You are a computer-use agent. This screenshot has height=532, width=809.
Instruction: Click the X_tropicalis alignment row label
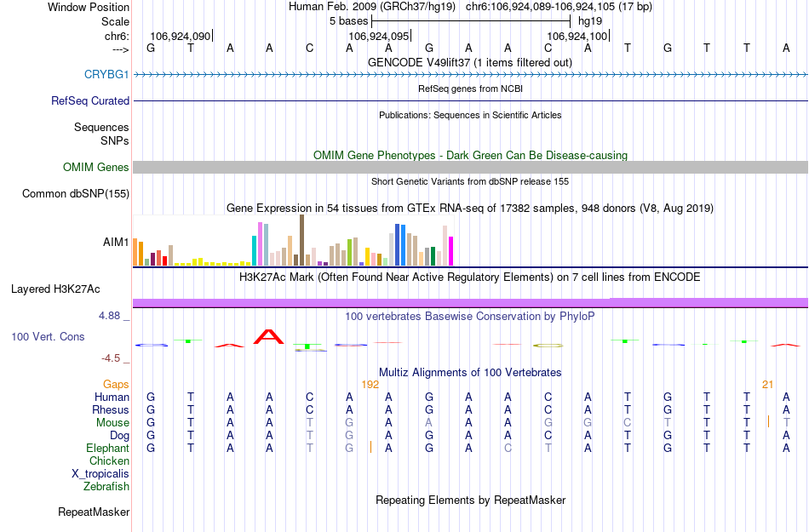[x=100, y=474]
